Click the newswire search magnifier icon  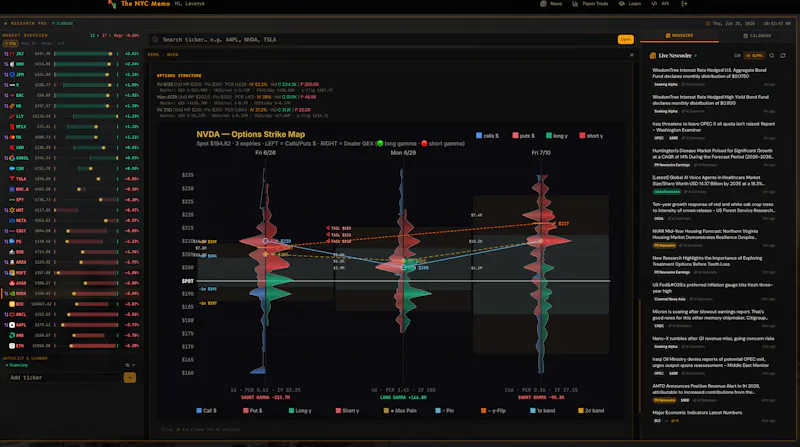tap(772, 56)
